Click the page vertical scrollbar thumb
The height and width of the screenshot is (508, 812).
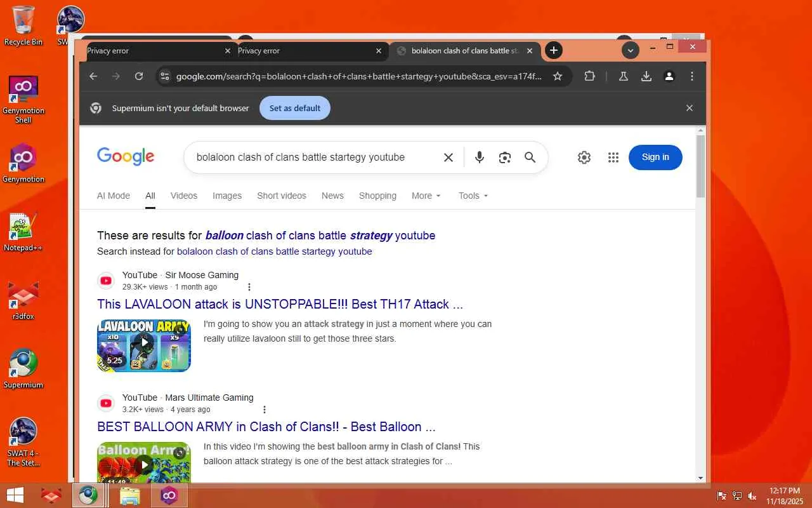coord(700,166)
